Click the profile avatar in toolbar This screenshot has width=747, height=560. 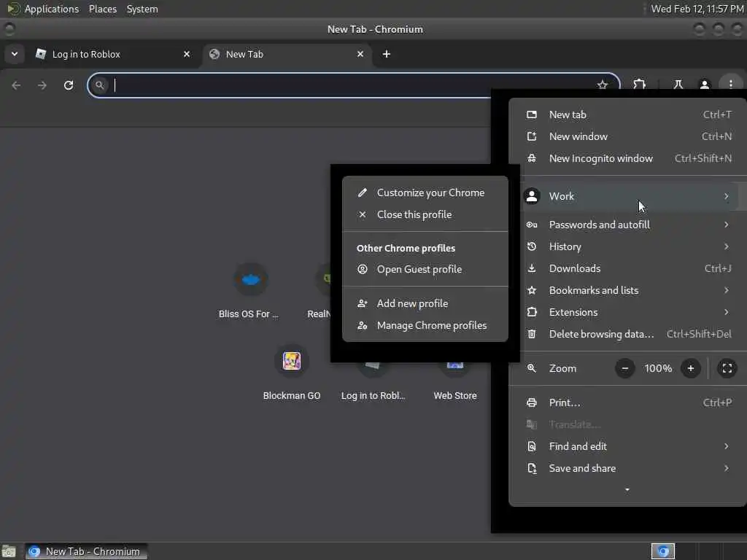point(704,85)
